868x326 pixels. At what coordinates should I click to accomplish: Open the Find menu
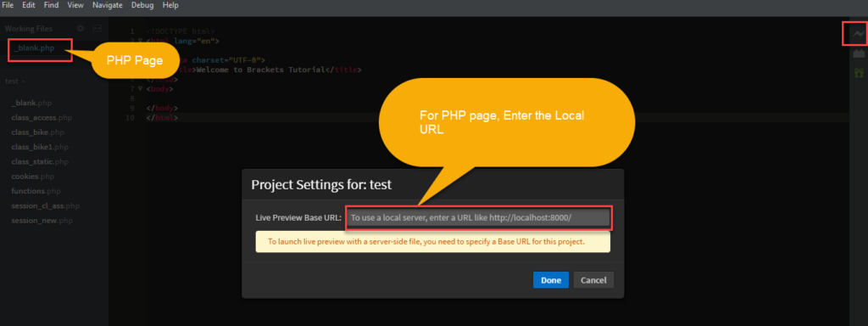52,5
